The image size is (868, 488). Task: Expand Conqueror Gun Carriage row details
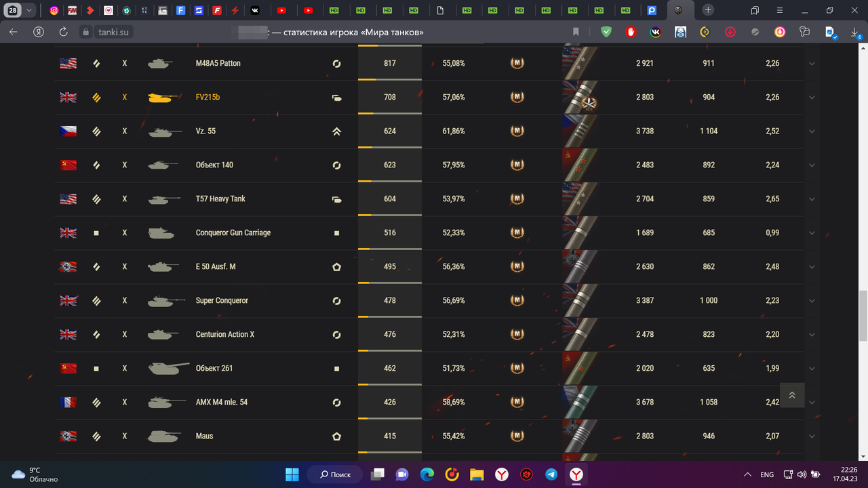click(812, 233)
